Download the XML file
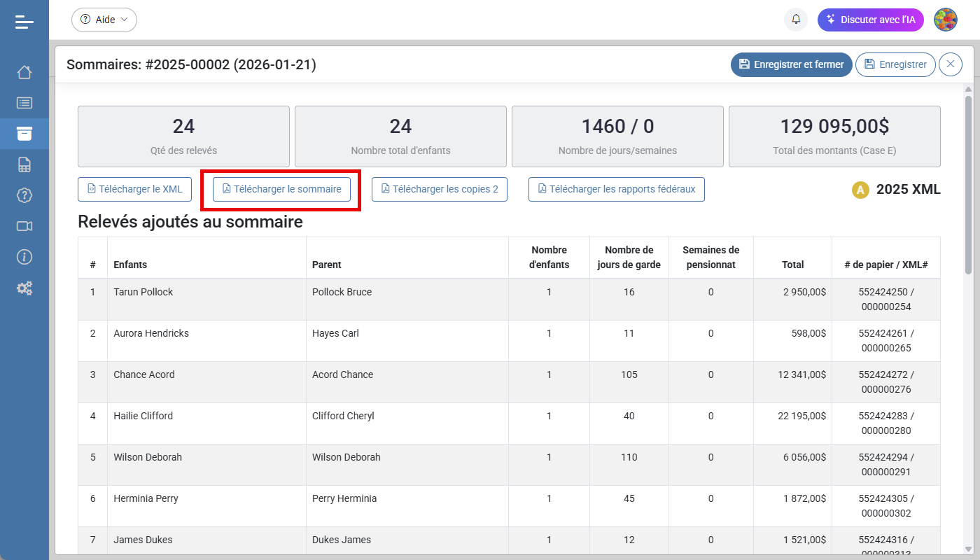The width and height of the screenshot is (980, 560). pyautogui.click(x=134, y=189)
